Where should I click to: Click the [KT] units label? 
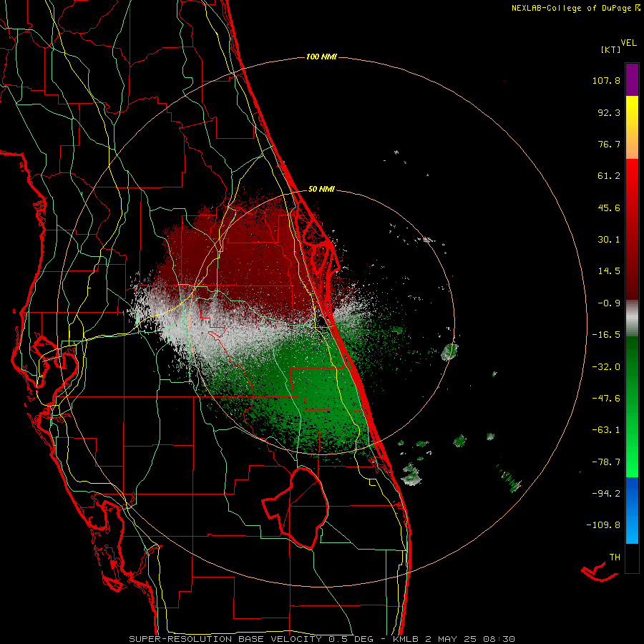(x=610, y=49)
